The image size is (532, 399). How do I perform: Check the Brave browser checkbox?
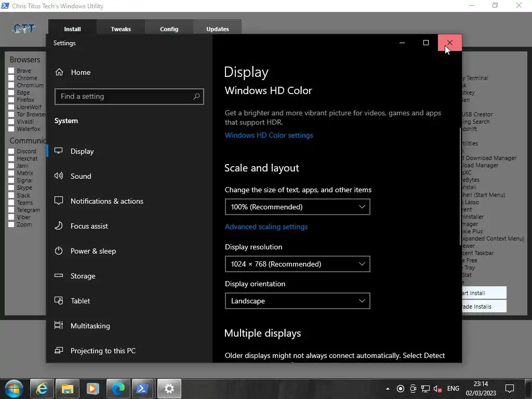11,71
